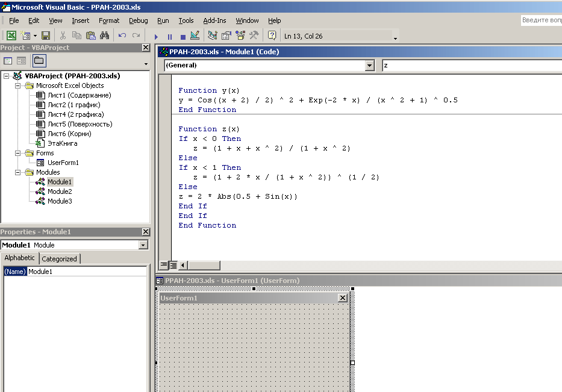Open the Module1 properties object dropdown
The width and height of the screenshot is (562, 392).
point(143,245)
